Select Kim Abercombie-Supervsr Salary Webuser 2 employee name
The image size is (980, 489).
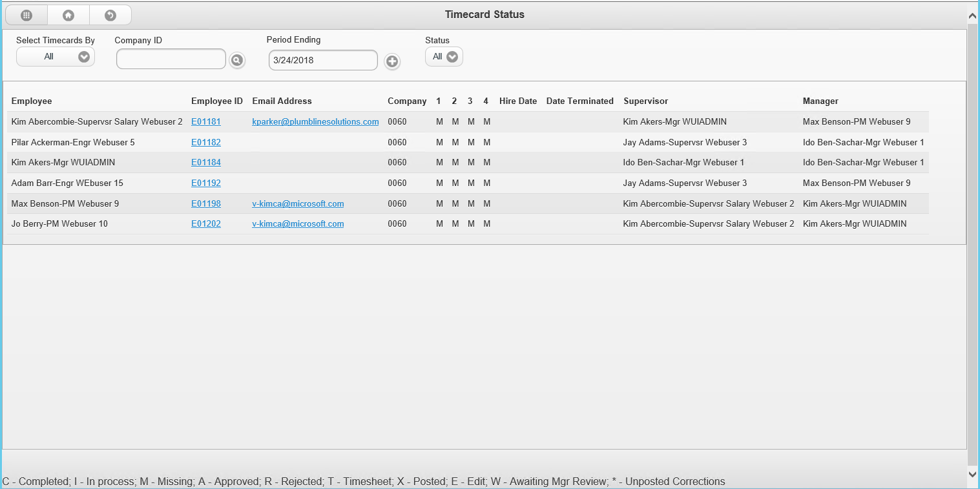(97, 121)
